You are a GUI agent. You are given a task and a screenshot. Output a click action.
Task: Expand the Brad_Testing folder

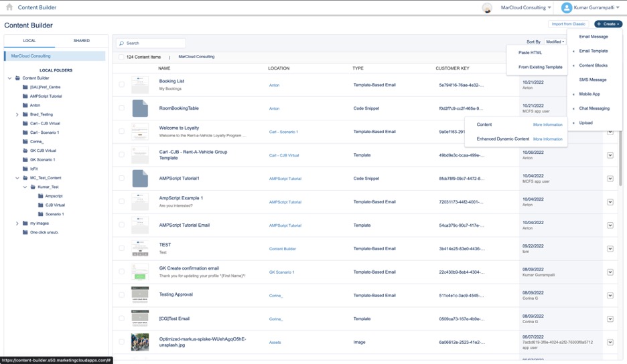[x=17, y=114]
